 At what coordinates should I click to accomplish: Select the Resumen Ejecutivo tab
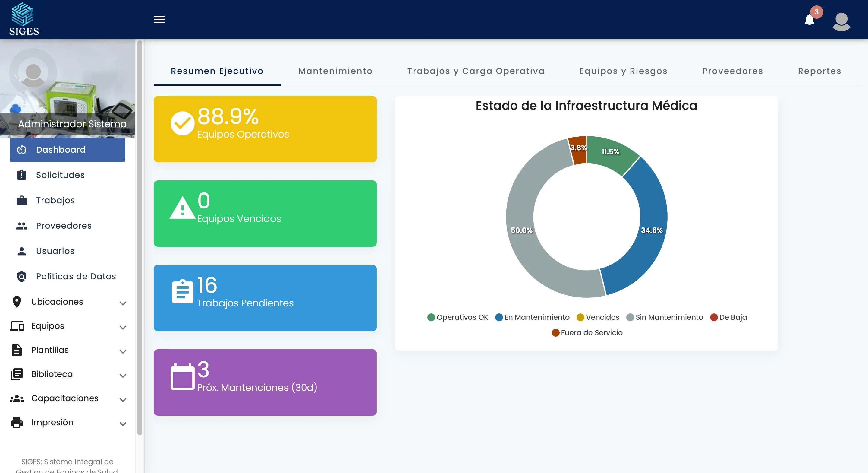tap(217, 71)
